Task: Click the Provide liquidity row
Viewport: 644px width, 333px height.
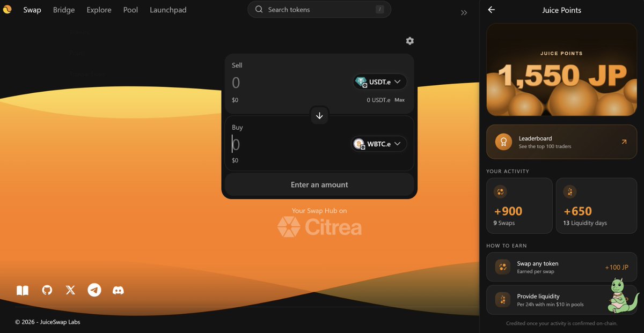Action: click(562, 300)
